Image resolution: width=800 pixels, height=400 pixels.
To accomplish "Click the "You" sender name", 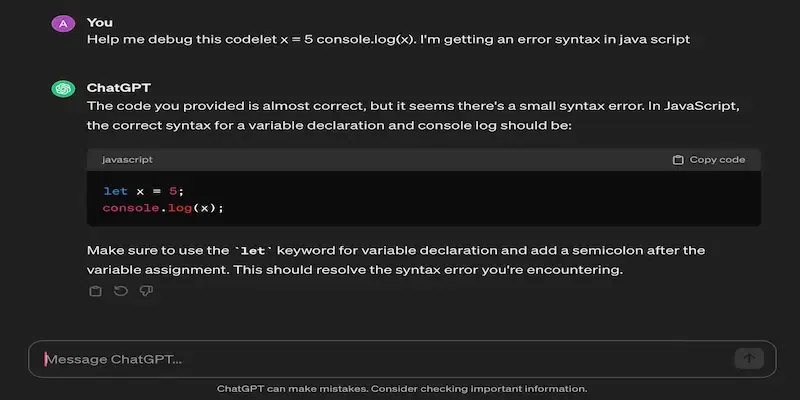I will pos(100,22).
